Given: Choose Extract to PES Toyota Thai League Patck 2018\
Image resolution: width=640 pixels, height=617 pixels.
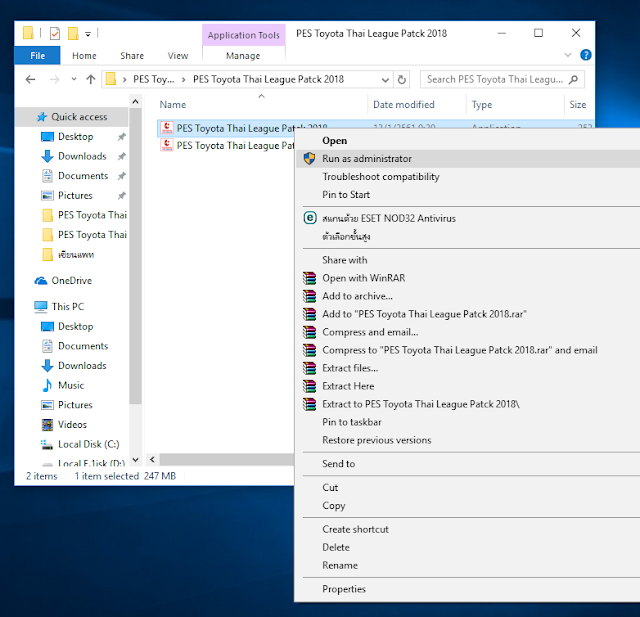Looking at the screenshot, I should point(420,404).
